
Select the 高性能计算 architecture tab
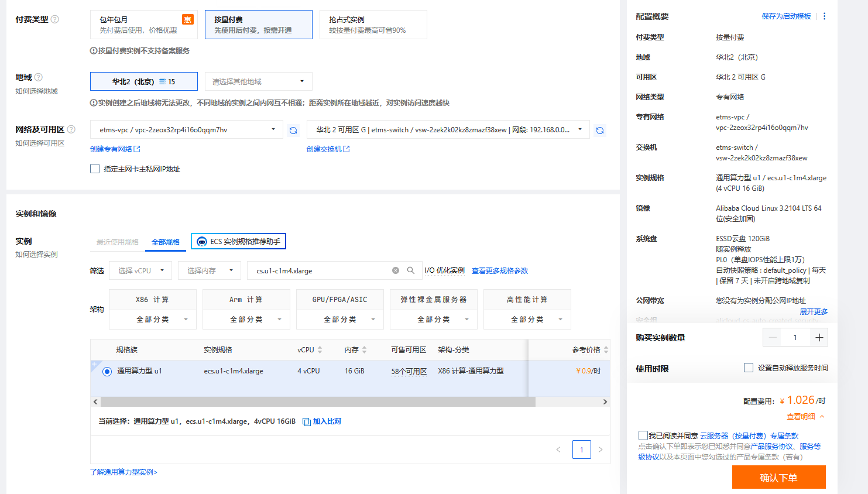(527, 300)
